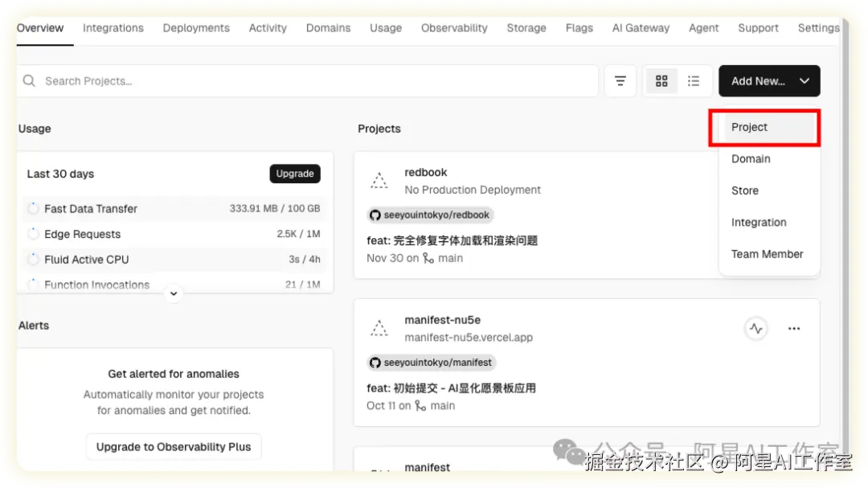Click manifest-nu5e commit message mentioning AI

pyautogui.click(x=451, y=388)
